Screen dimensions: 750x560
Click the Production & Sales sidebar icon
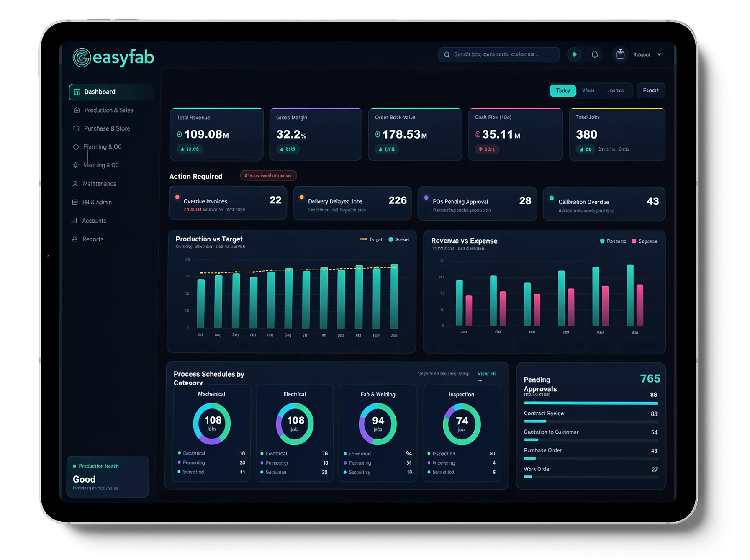point(77,110)
